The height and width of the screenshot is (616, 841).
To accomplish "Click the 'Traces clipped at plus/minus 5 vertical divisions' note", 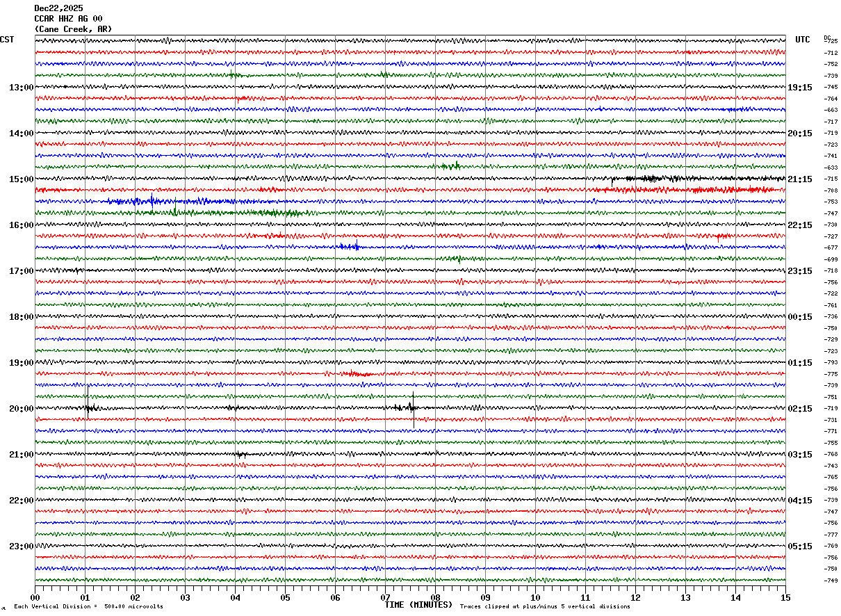I will pos(545,607).
